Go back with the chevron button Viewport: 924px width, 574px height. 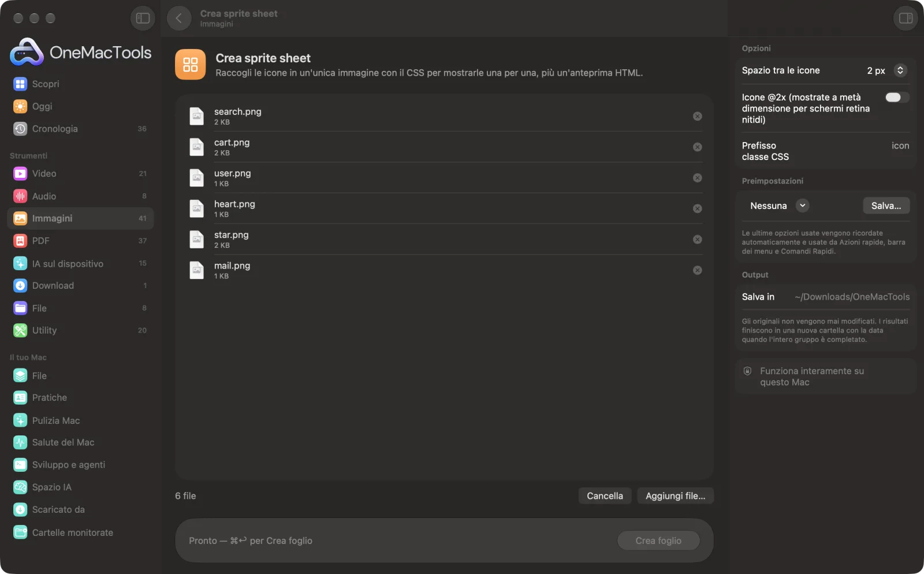coord(179,18)
